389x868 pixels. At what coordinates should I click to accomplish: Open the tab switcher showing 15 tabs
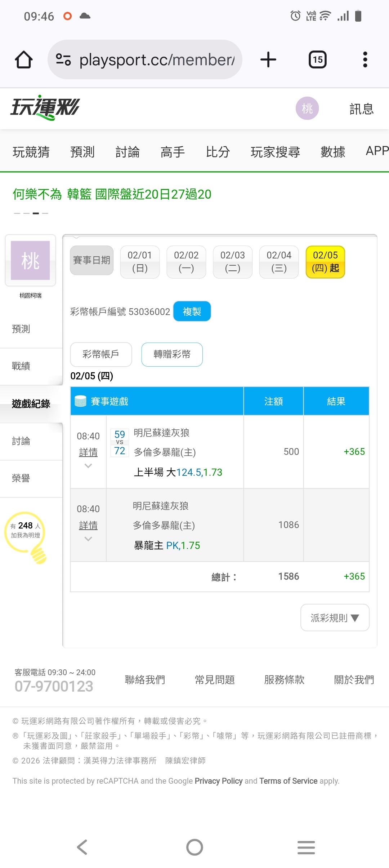click(x=317, y=59)
